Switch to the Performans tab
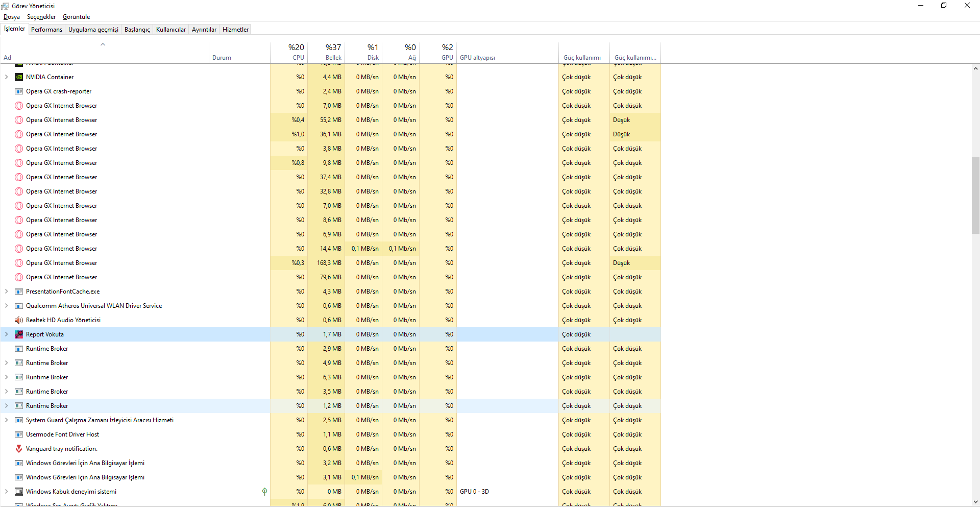Viewport: 980px width, 509px height. (46, 30)
